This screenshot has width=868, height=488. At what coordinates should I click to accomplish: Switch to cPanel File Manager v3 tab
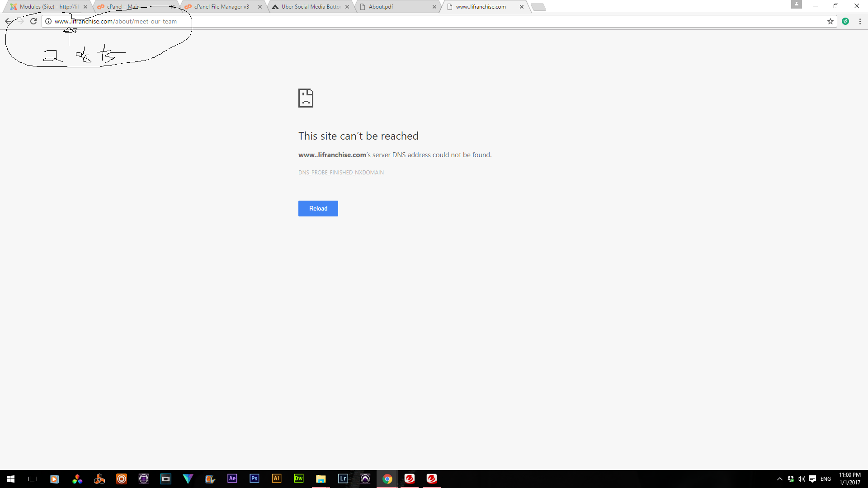click(x=222, y=7)
